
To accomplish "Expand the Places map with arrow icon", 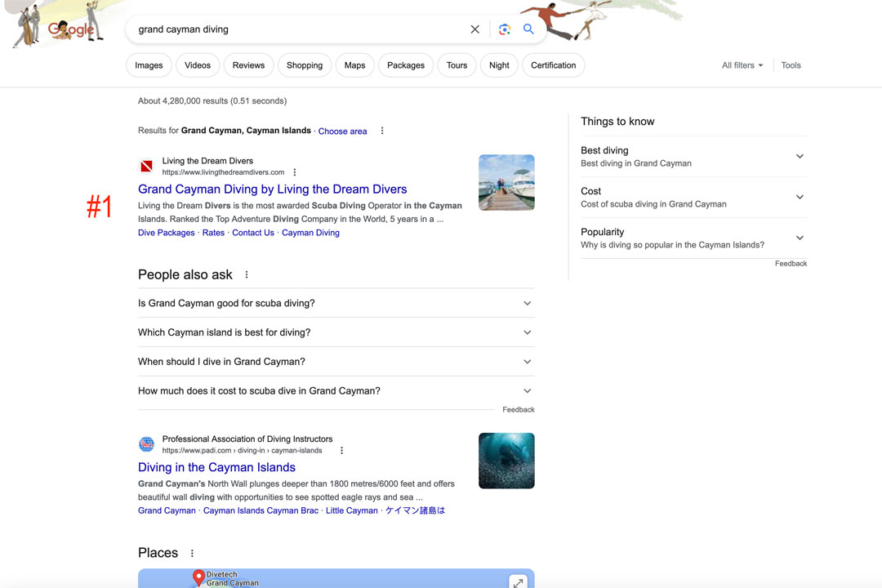I will (518, 581).
